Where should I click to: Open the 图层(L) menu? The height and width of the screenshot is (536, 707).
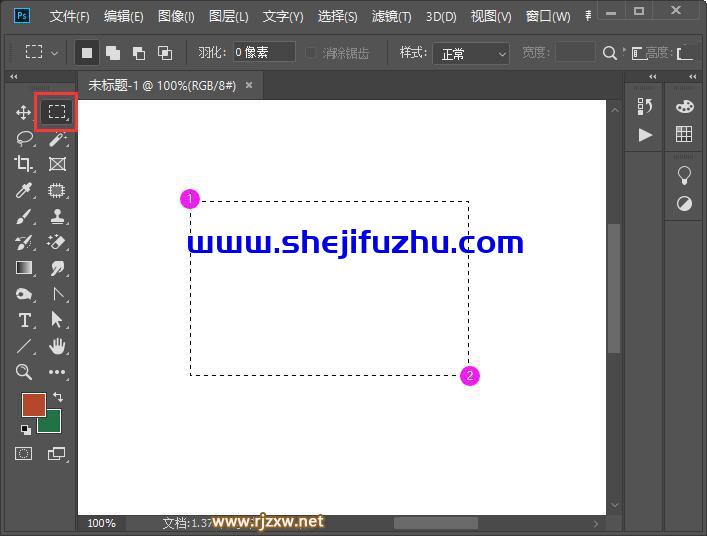coord(229,17)
